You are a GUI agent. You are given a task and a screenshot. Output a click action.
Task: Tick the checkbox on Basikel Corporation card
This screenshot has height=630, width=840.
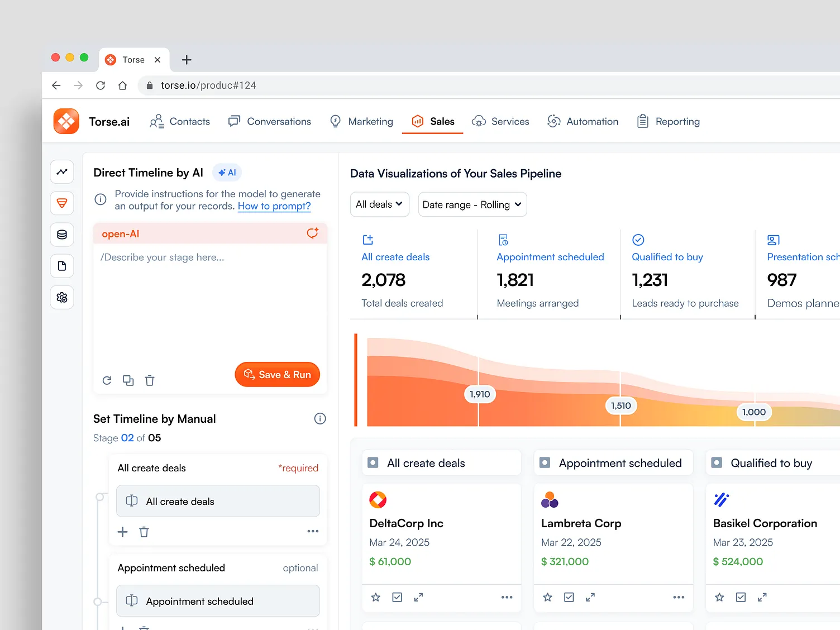741,598
